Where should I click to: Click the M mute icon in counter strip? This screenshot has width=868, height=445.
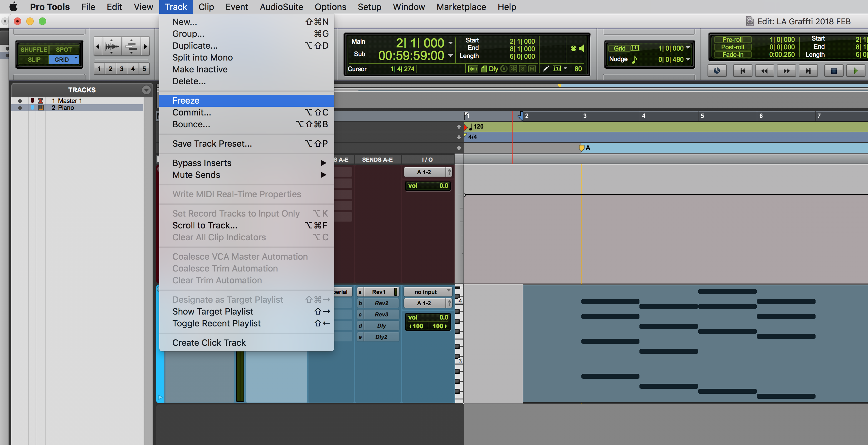[532, 69]
